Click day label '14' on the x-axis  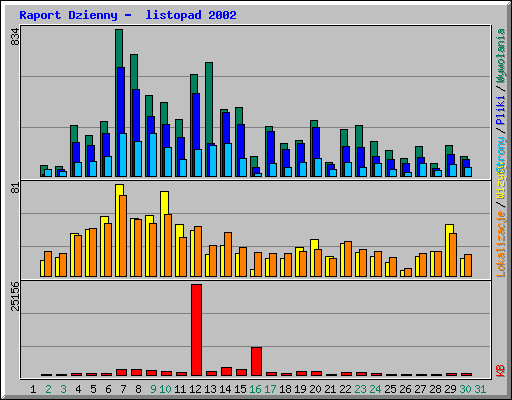(225, 389)
